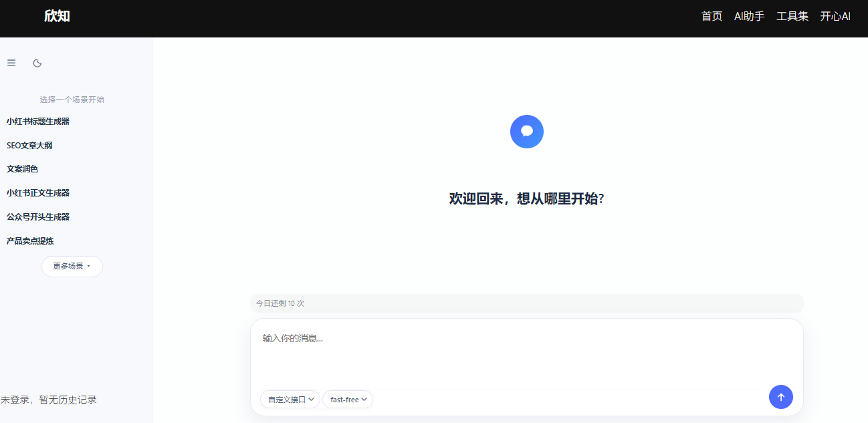Collapse sidebar with the hamburger menu icon
This screenshot has height=423, width=868.
[x=11, y=63]
